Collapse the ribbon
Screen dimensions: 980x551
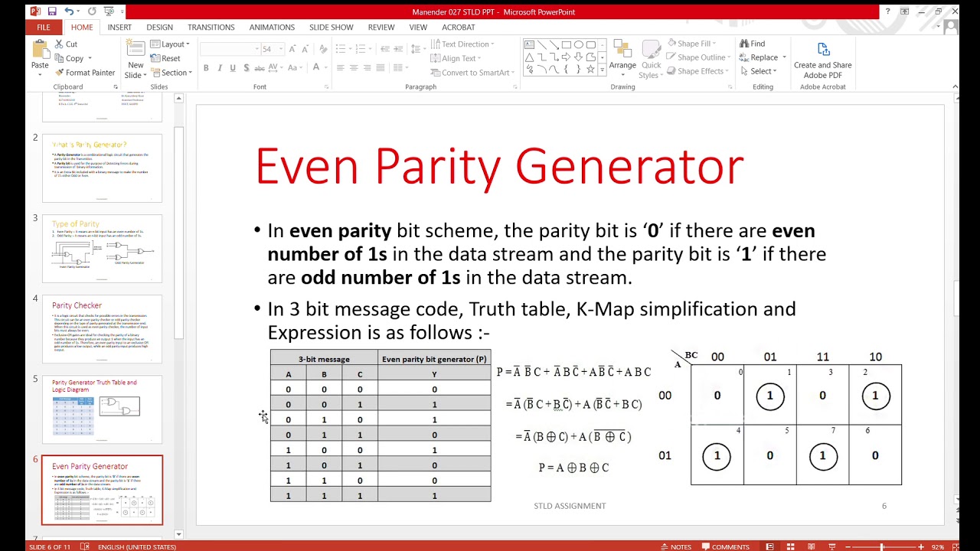pos(955,87)
